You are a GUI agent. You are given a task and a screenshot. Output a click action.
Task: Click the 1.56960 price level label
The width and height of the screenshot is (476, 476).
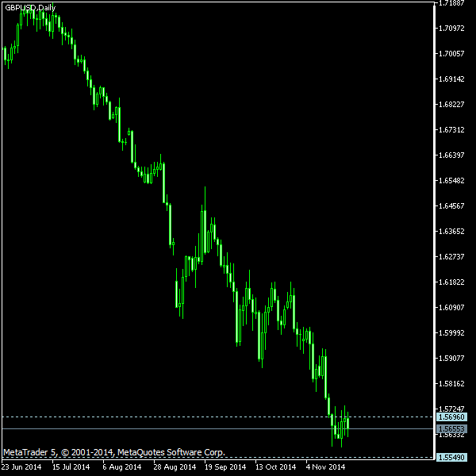(x=451, y=416)
